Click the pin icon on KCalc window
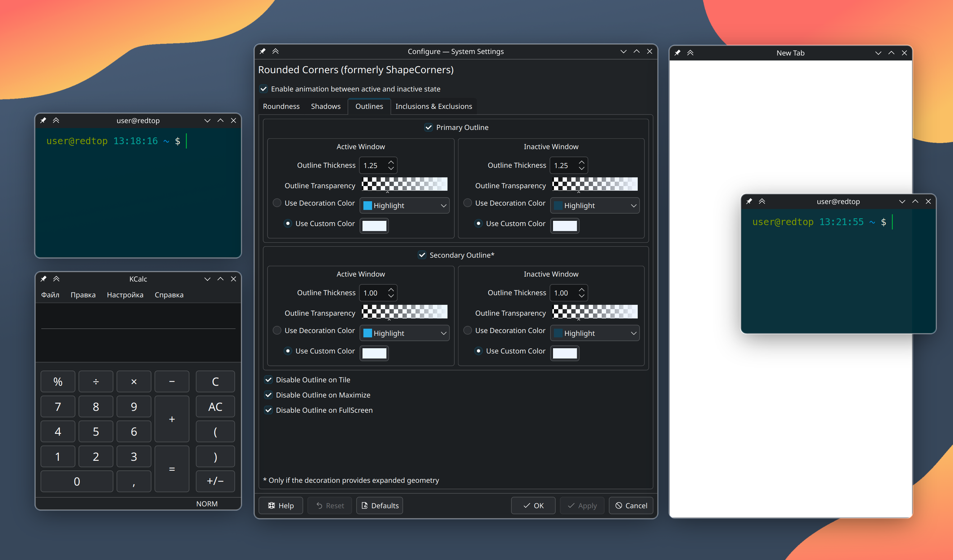The width and height of the screenshot is (953, 560). click(43, 279)
